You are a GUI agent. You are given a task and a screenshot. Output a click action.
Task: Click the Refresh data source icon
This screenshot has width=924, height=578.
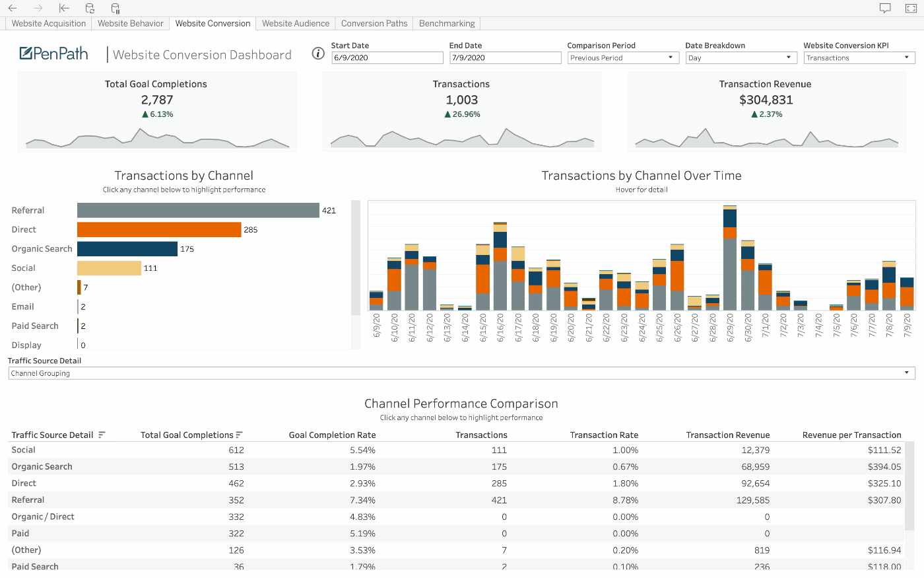[90, 8]
